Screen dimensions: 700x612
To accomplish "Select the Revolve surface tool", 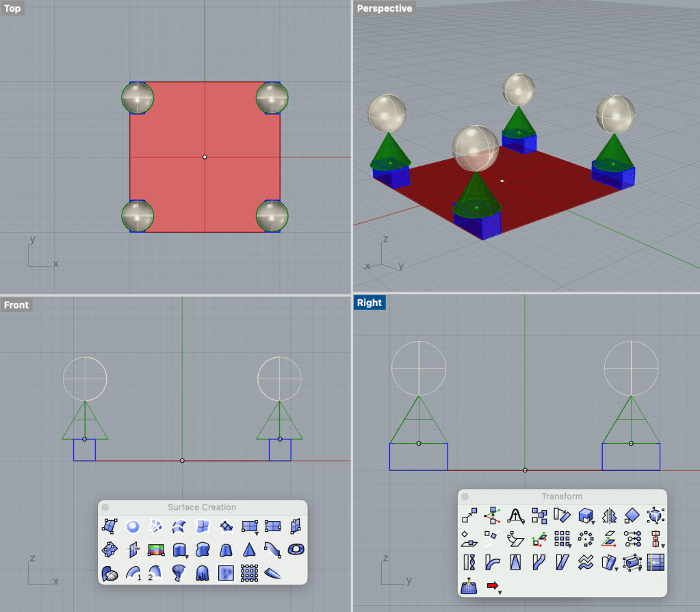I will click(x=179, y=573).
